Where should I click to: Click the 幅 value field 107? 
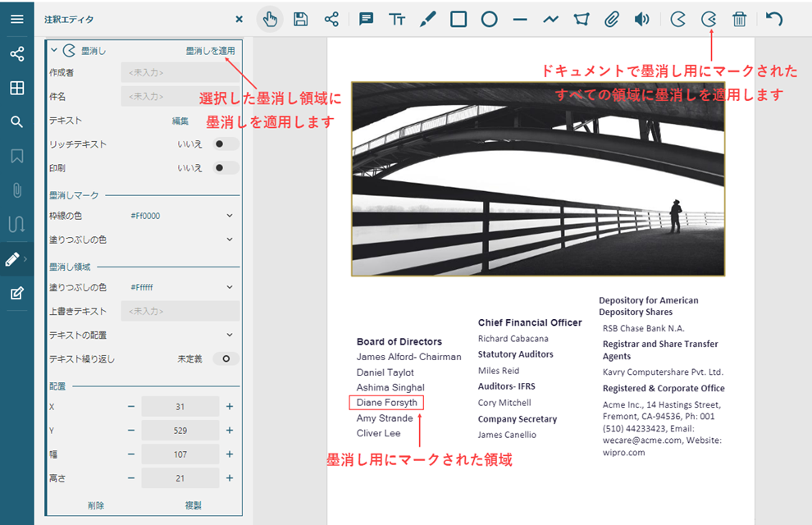180,454
